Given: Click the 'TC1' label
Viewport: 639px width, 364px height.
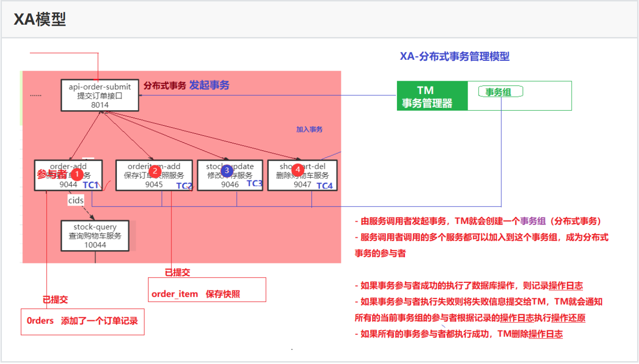Looking at the screenshot, I should (90, 185).
